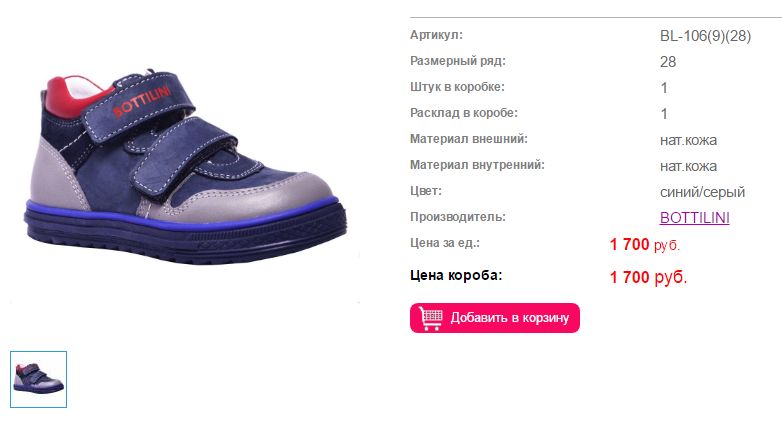Click the 'Материал внутренний:' label
This screenshot has height=434, width=782.
point(477,165)
